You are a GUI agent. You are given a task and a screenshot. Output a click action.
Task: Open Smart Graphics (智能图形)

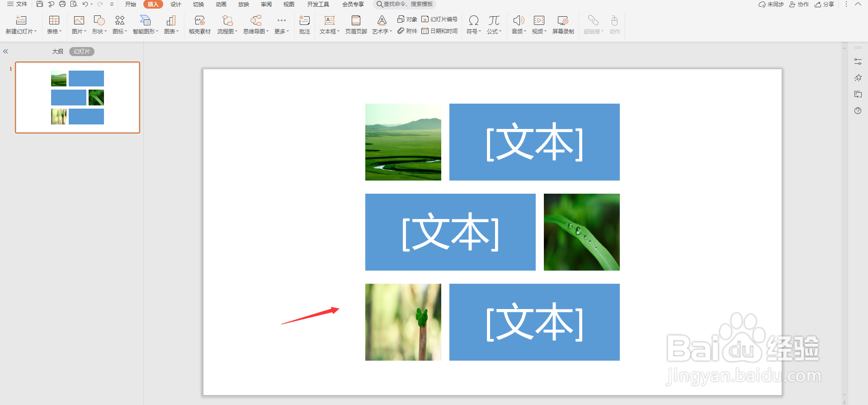pyautogui.click(x=145, y=20)
